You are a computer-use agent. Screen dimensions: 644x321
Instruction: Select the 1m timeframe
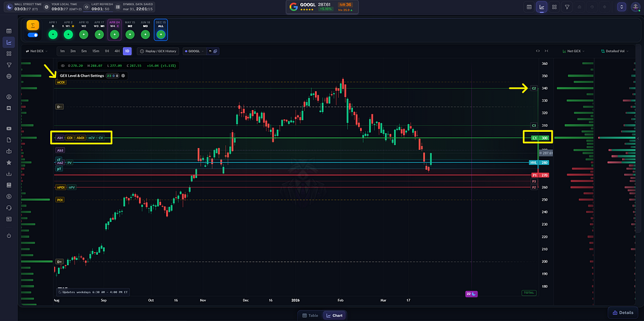[x=62, y=51]
